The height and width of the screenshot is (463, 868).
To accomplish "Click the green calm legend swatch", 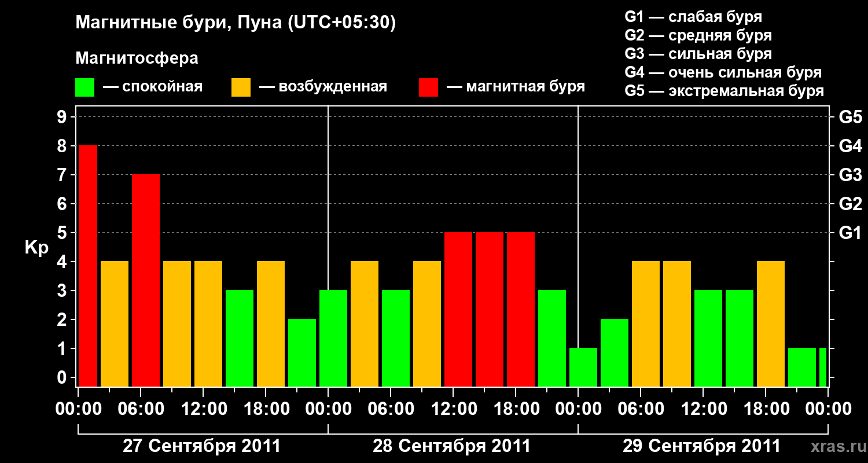I will click(x=84, y=87).
